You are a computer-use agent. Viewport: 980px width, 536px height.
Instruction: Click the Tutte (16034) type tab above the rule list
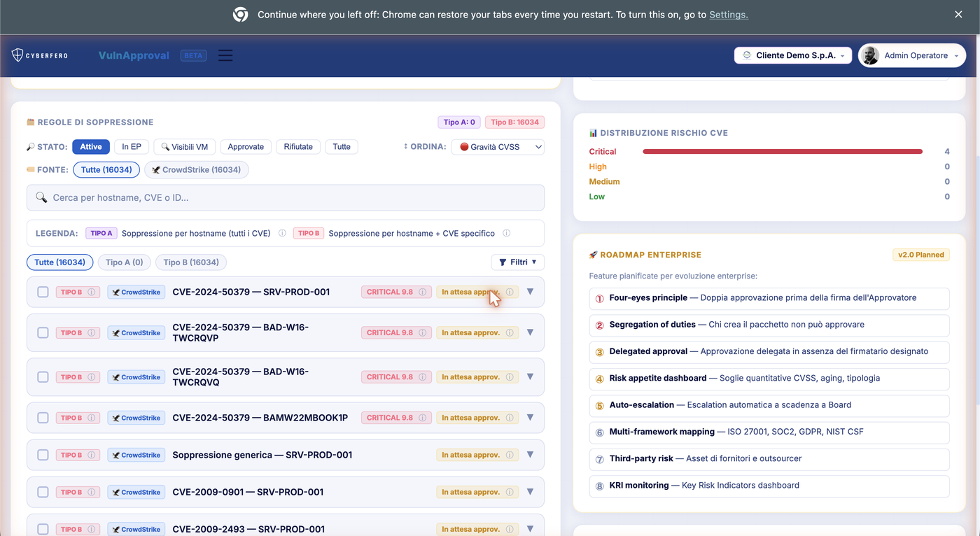click(x=60, y=262)
